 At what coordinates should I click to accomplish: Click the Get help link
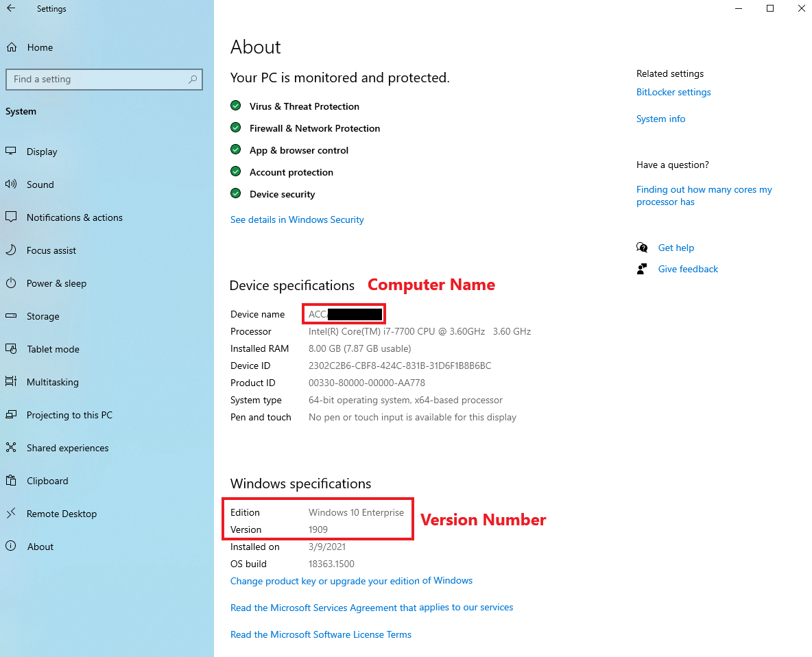[676, 248]
